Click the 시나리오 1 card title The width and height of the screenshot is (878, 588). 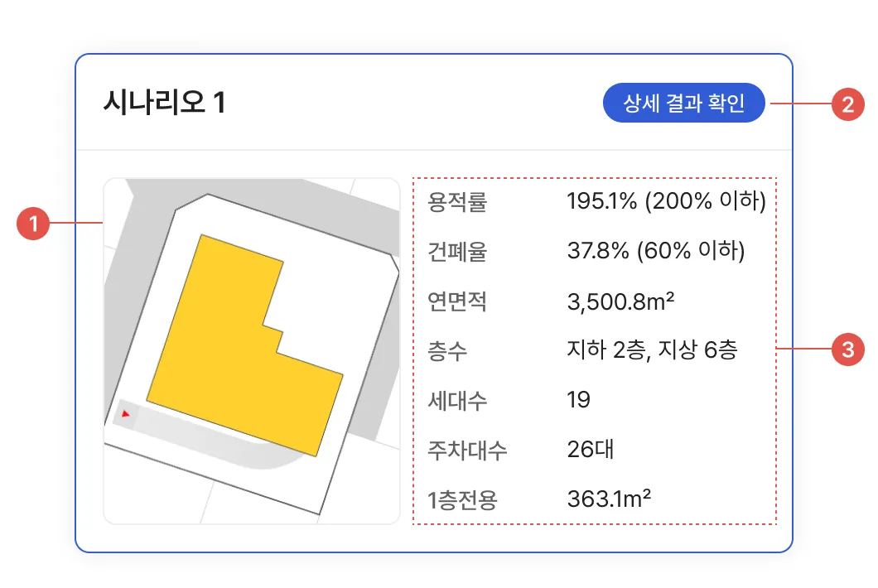pos(164,104)
